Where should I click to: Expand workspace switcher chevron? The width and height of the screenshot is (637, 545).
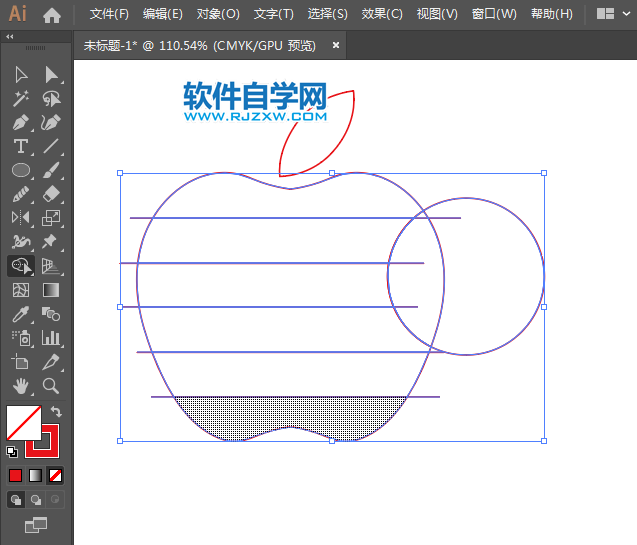click(626, 14)
